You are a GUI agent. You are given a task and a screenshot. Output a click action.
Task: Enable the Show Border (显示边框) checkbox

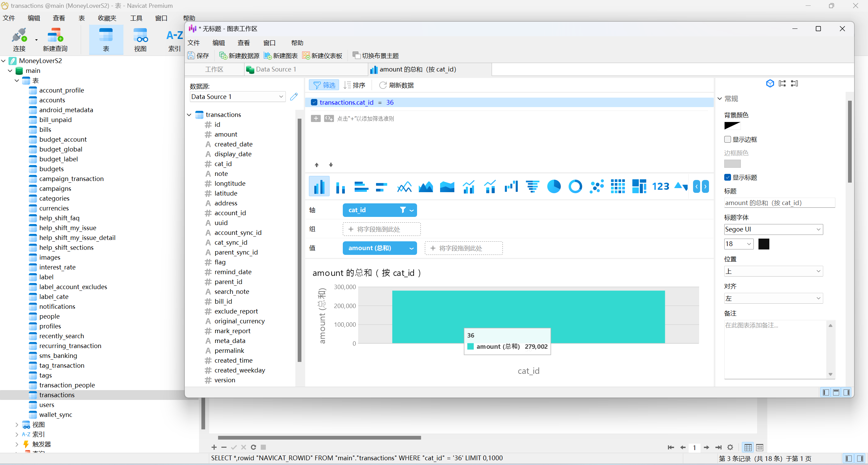pos(728,139)
